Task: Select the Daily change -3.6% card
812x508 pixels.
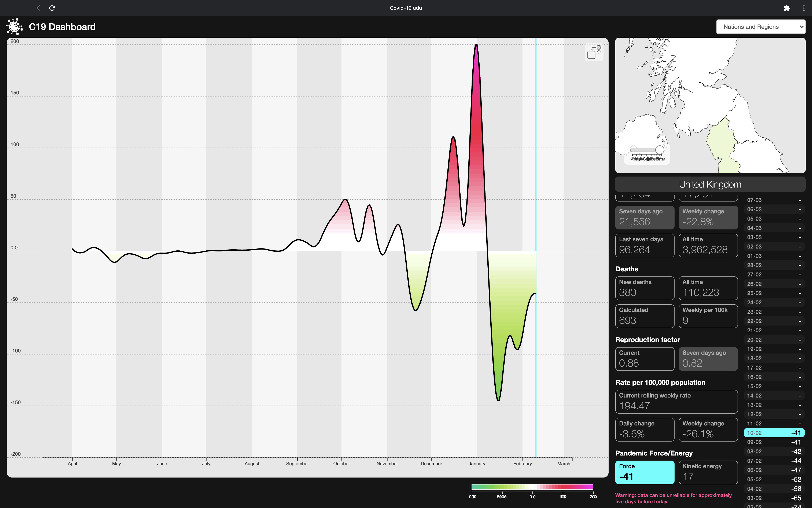Action: click(645, 429)
